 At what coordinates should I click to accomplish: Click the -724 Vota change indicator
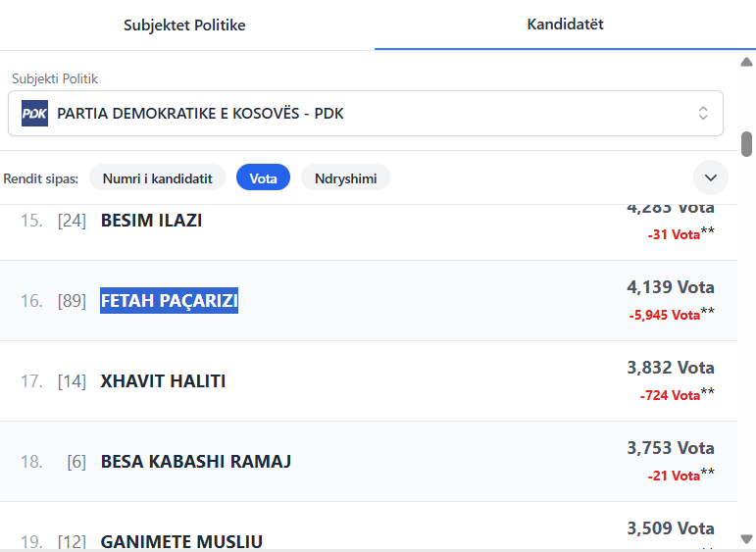[670, 395]
